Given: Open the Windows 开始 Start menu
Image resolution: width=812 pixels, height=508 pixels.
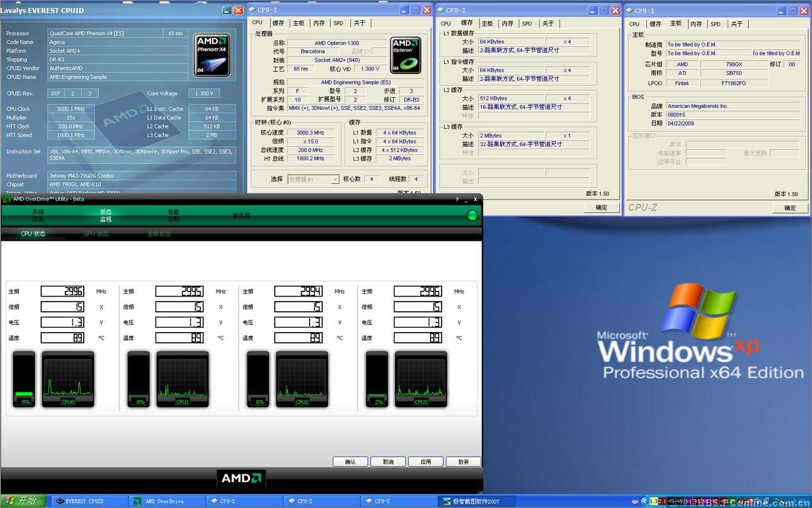Looking at the screenshot, I should 23,501.
